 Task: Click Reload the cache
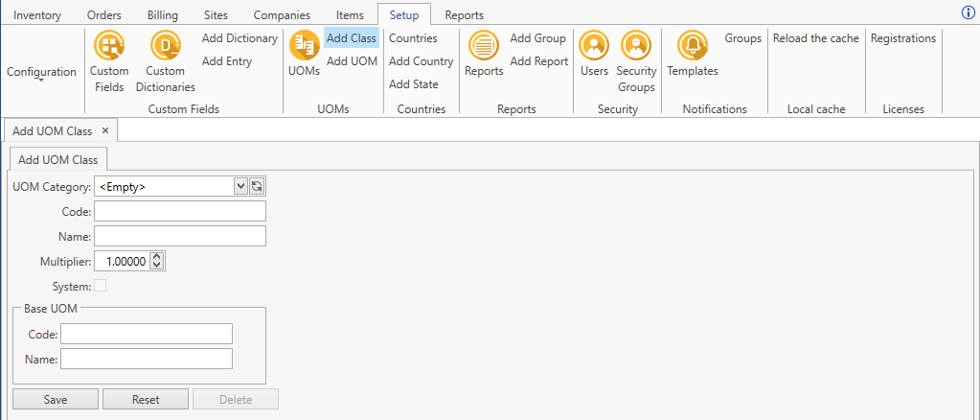pyautogui.click(x=816, y=38)
